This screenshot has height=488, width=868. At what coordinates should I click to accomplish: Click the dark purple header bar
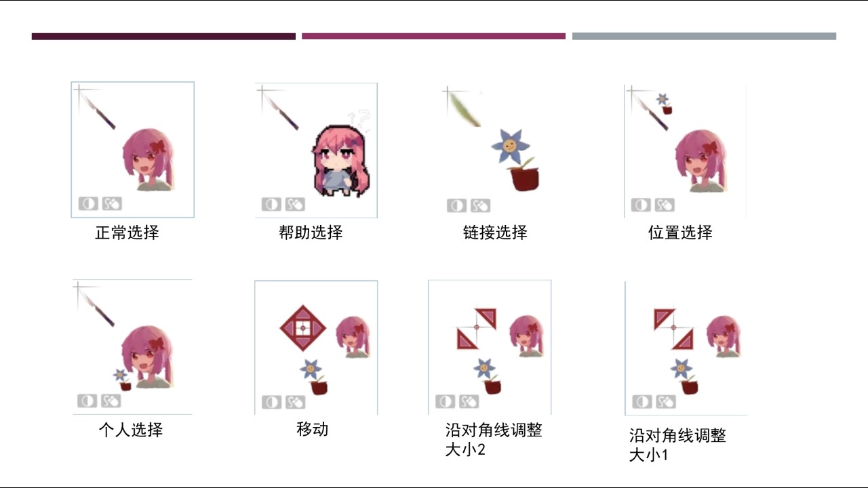click(163, 37)
